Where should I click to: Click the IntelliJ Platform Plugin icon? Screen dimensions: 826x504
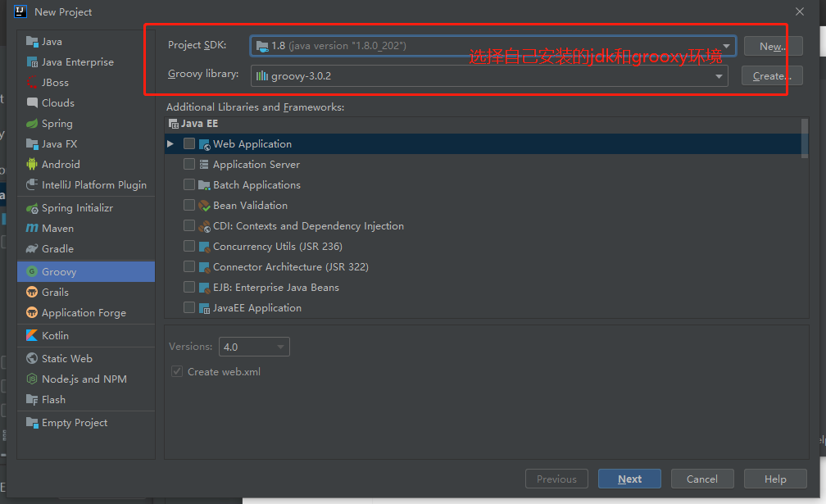pos(32,185)
